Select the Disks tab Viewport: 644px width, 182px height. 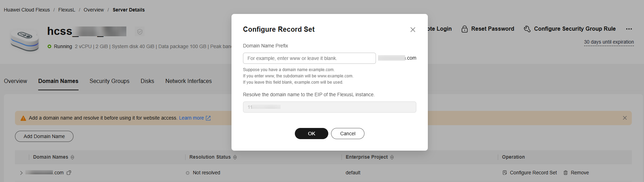147,81
